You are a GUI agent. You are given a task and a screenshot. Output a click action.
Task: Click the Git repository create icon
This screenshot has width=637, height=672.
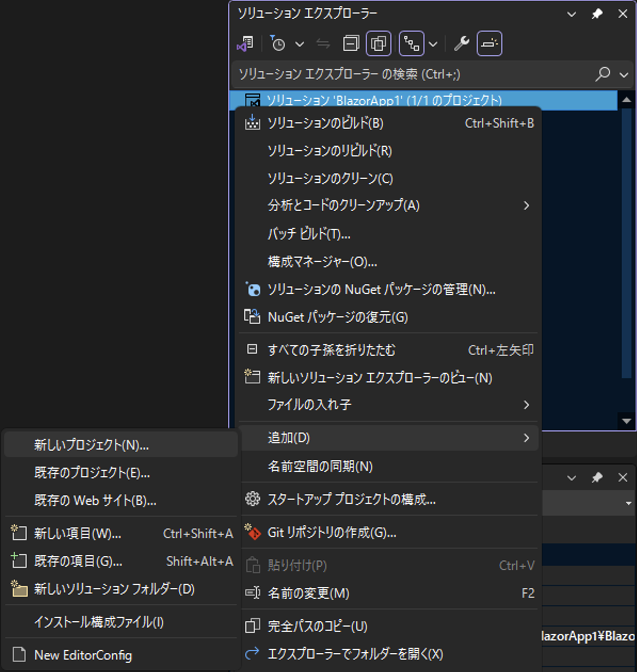tap(252, 532)
